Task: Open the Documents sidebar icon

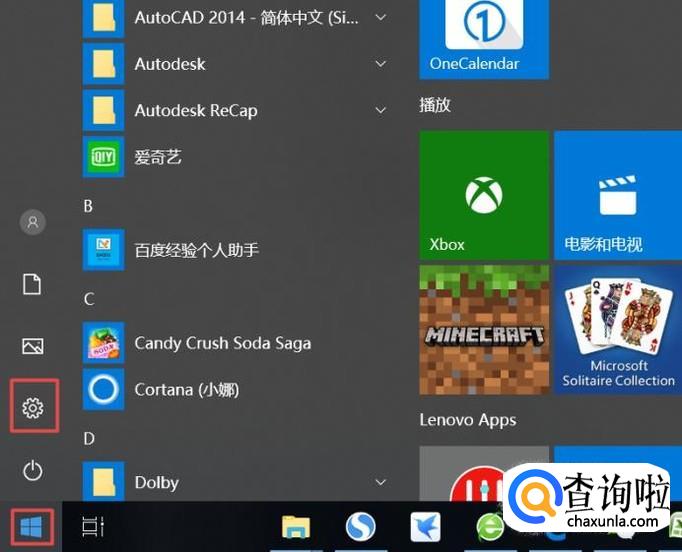Action: [x=32, y=284]
